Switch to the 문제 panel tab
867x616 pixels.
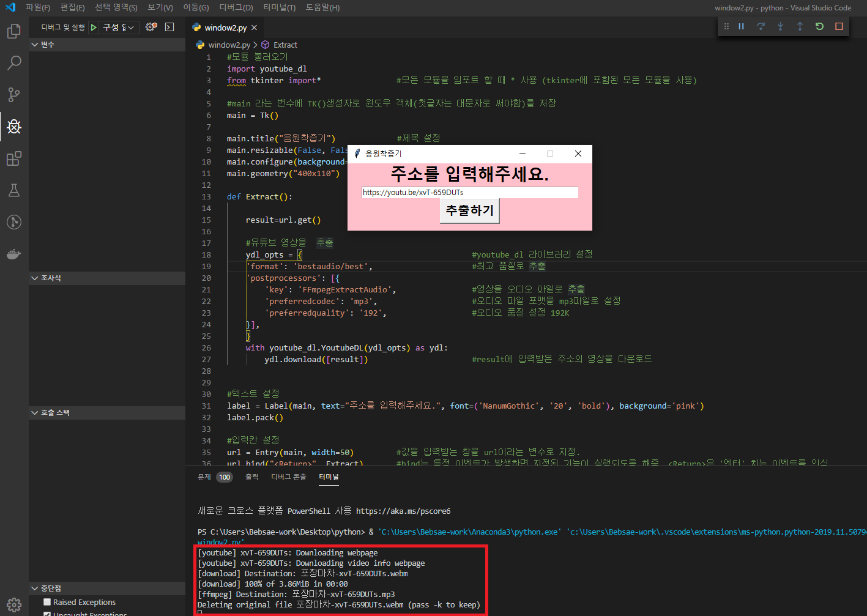(204, 477)
